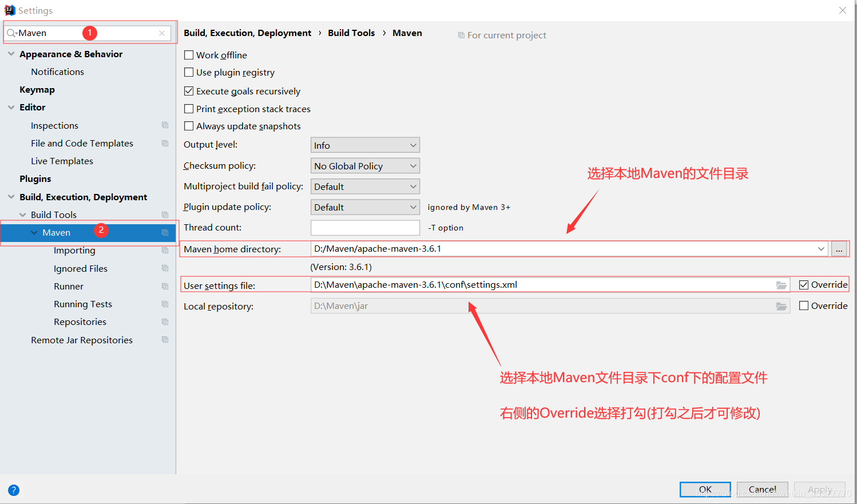Close the Settings dialog window
Image resolution: width=857 pixels, height=504 pixels.
tap(843, 10)
